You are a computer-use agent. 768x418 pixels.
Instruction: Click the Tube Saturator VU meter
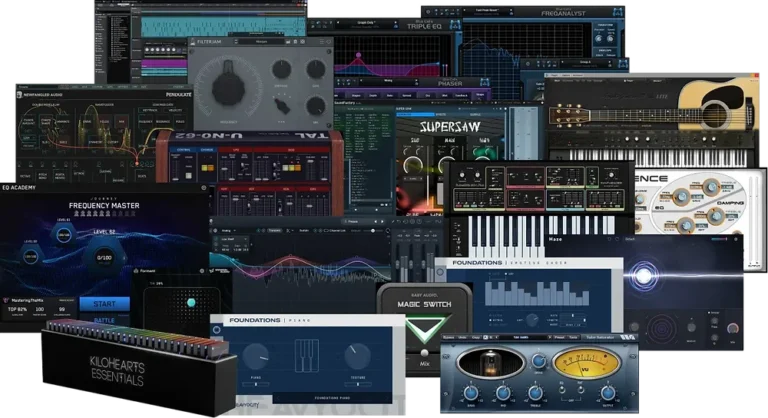tap(587, 364)
